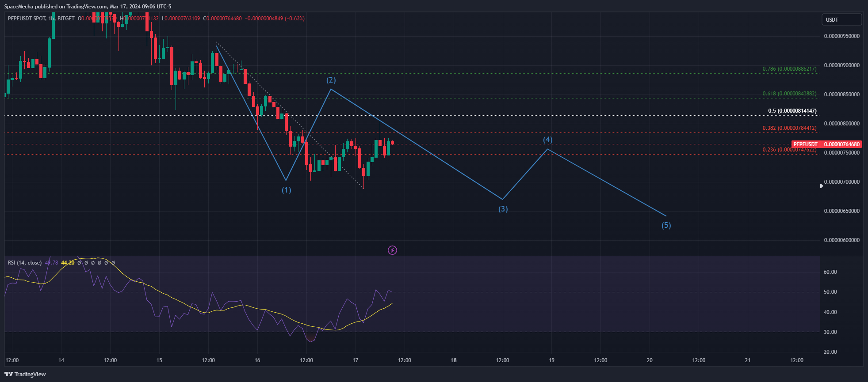Click the SpaceMecha published header text
The height and width of the screenshot is (382, 868).
(x=88, y=7)
